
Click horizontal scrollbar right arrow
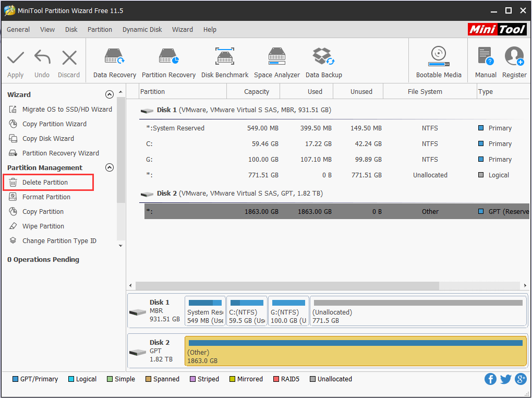[x=525, y=286]
